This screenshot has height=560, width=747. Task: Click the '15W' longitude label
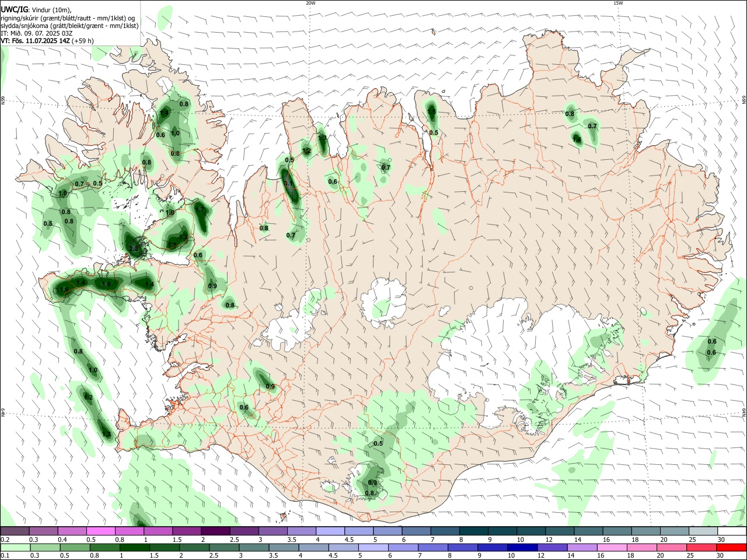point(618,3)
